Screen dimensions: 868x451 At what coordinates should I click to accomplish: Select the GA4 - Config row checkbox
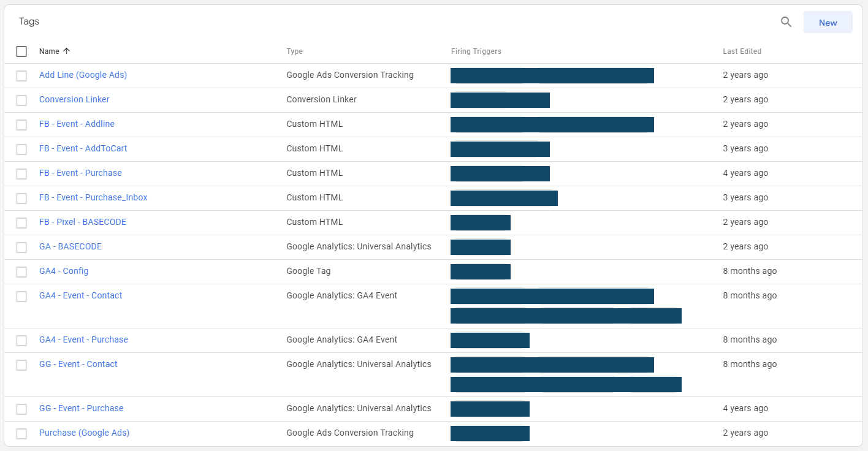click(21, 271)
